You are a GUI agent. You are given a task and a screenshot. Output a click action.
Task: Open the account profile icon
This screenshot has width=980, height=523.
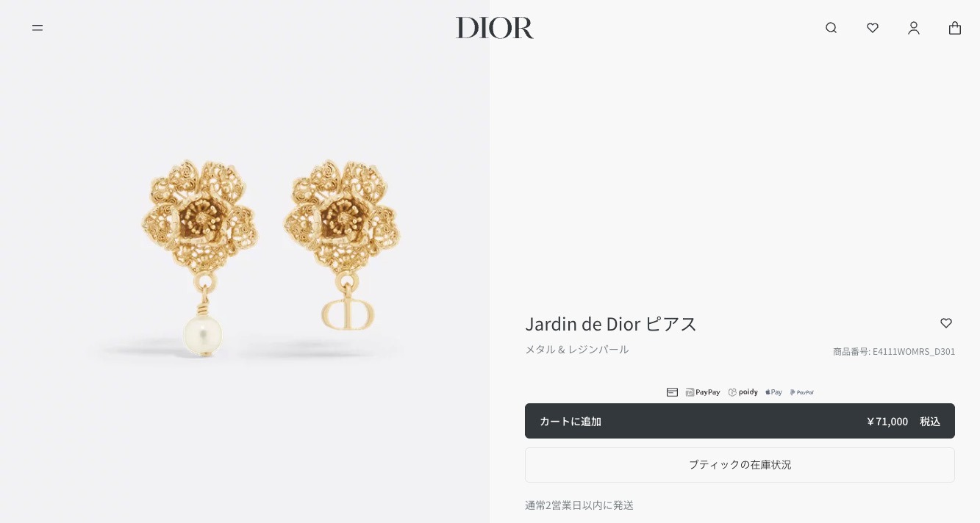914,28
